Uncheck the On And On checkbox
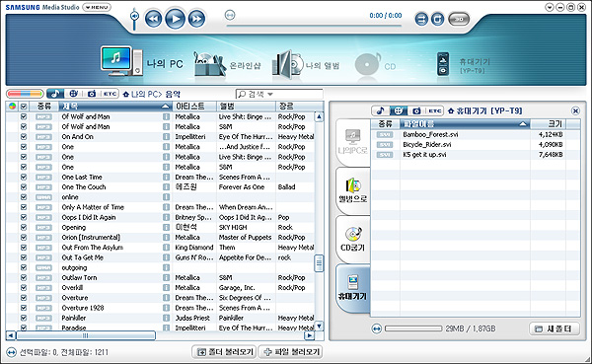The width and height of the screenshot is (592, 364). (24, 137)
